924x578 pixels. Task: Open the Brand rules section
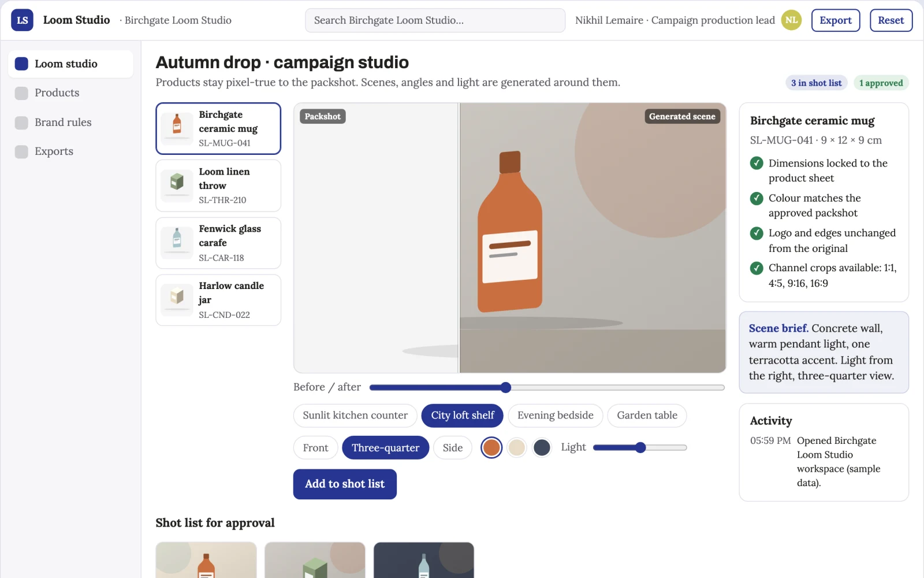70,123
